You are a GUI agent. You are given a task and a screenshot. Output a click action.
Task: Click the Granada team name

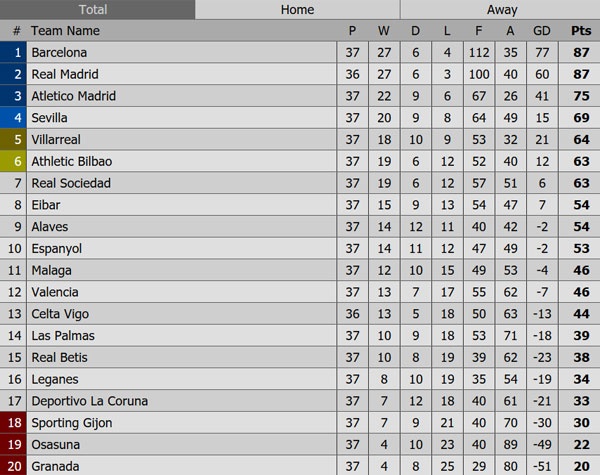click(x=55, y=466)
